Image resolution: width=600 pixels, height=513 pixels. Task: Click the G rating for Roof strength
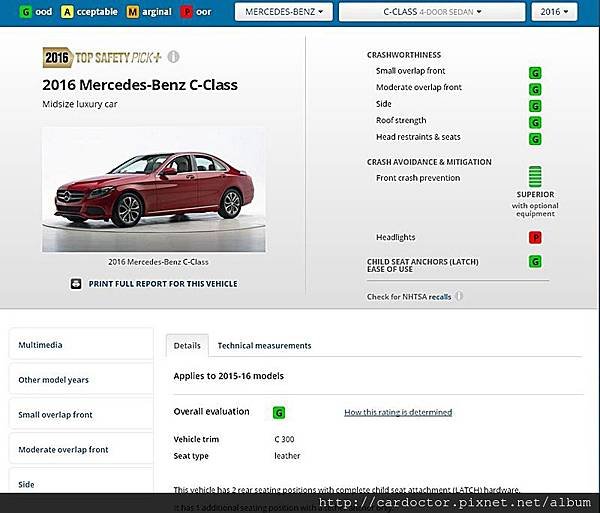click(535, 122)
